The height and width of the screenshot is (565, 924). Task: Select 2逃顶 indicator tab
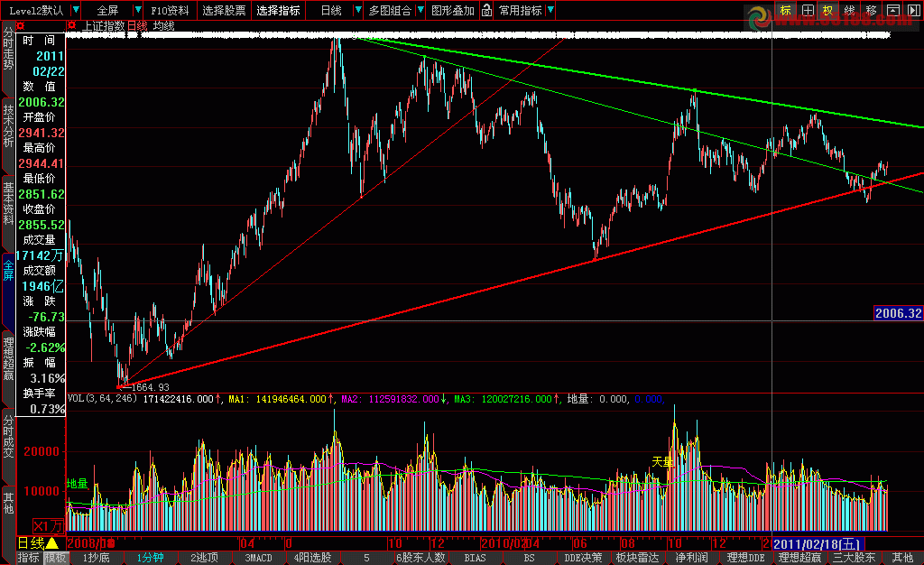coord(205,558)
